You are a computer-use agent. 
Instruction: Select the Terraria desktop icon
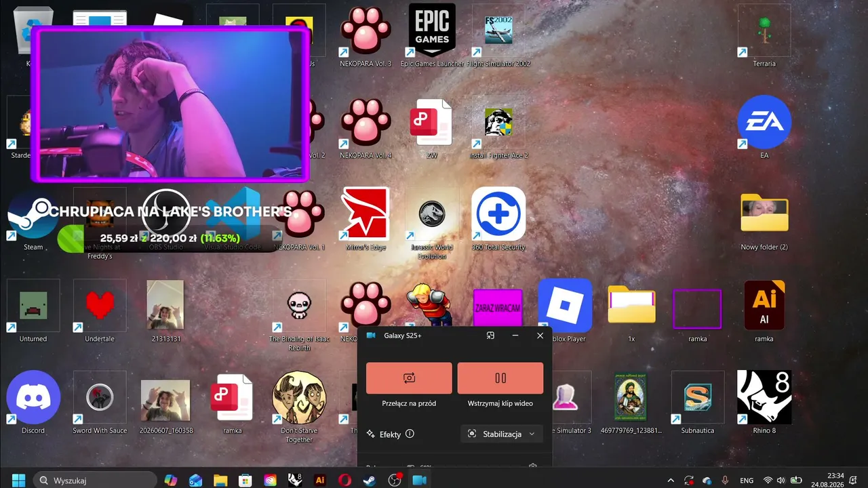pos(764,36)
